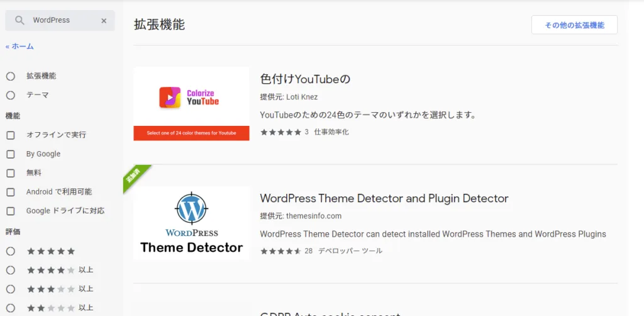Click その他の拡張機能 button

(x=574, y=25)
